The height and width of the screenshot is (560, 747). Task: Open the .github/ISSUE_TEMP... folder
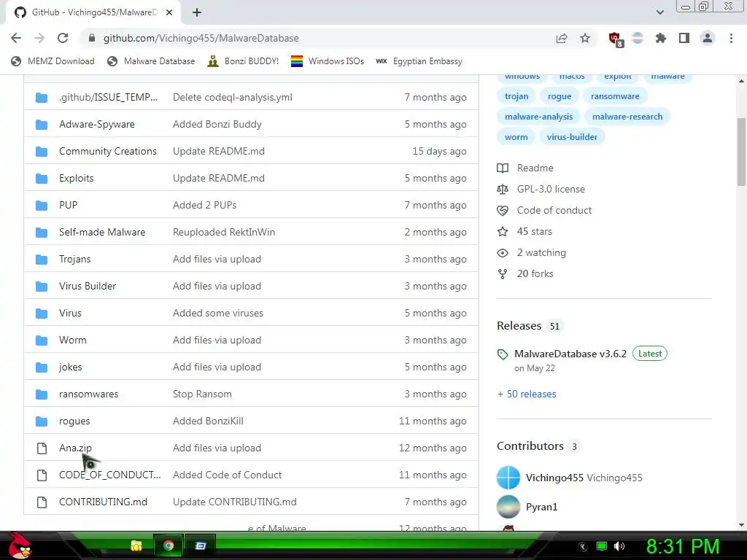point(108,97)
